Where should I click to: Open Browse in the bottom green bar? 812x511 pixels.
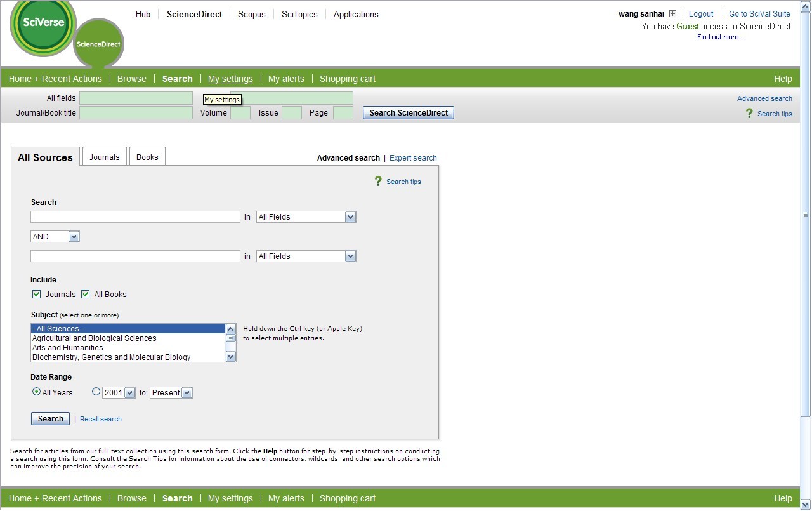132,498
